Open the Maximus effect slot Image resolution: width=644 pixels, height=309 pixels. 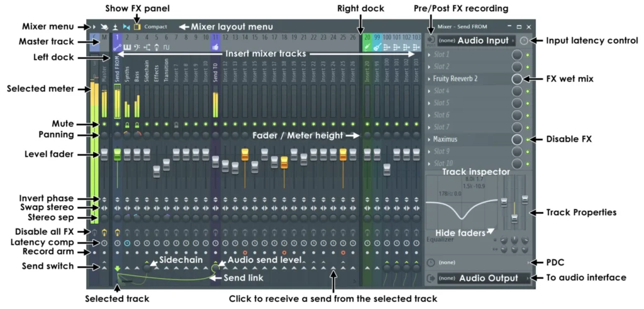(x=467, y=139)
